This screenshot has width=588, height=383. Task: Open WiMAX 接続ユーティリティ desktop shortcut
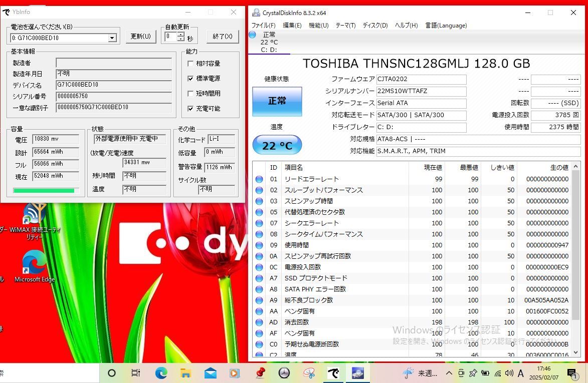[x=35, y=221]
